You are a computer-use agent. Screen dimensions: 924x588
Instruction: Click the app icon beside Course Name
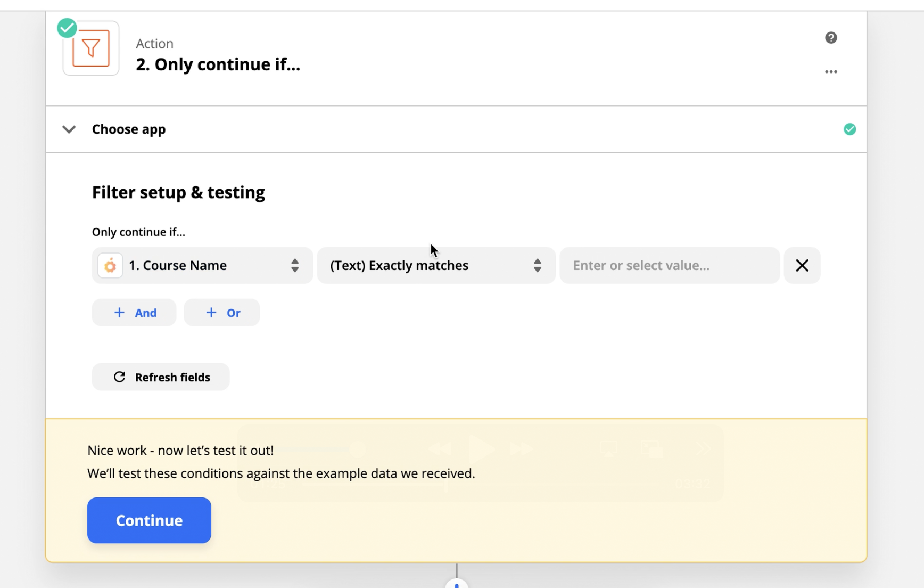pyautogui.click(x=110, y=266)
